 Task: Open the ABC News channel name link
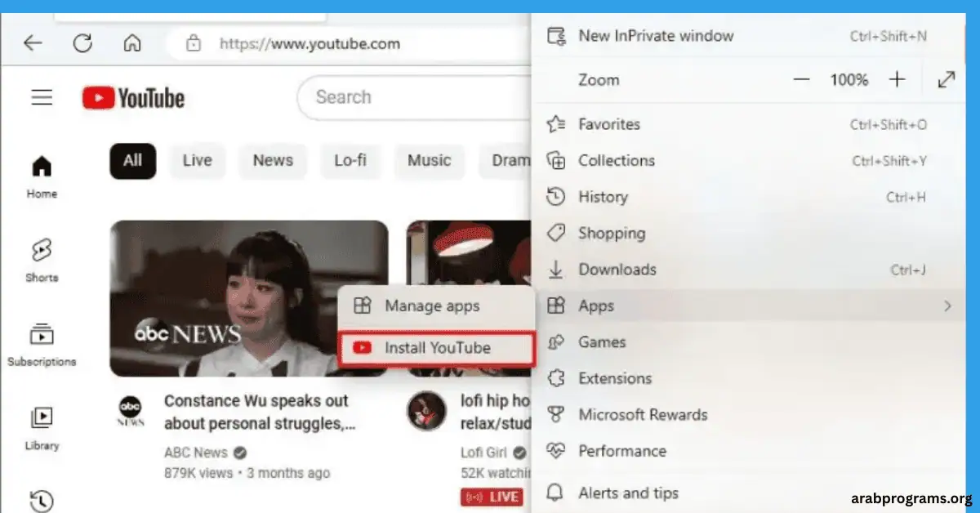click(196, 453)
